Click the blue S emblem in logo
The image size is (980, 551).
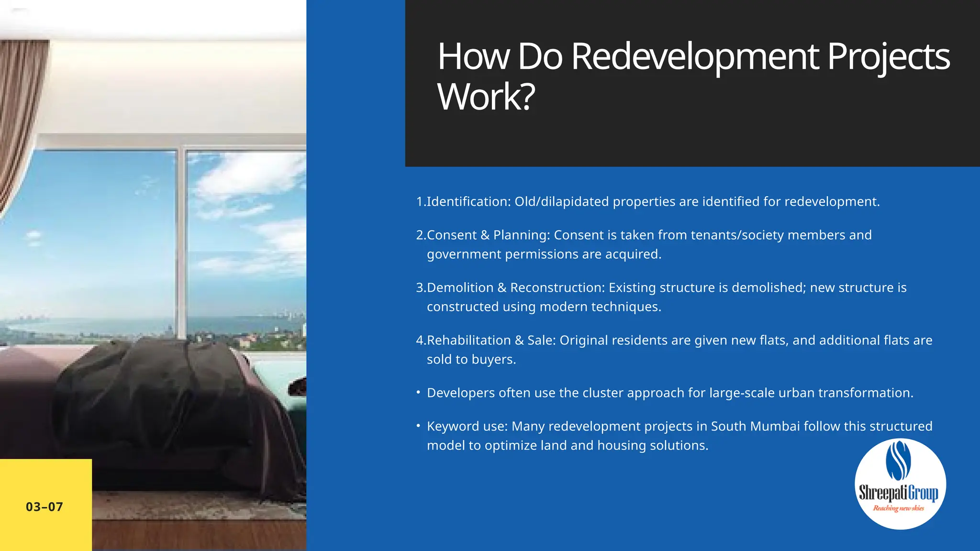point(898,460)
